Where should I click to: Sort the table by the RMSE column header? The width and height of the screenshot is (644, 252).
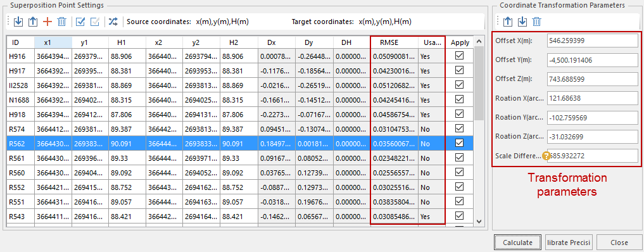(395, 42)
